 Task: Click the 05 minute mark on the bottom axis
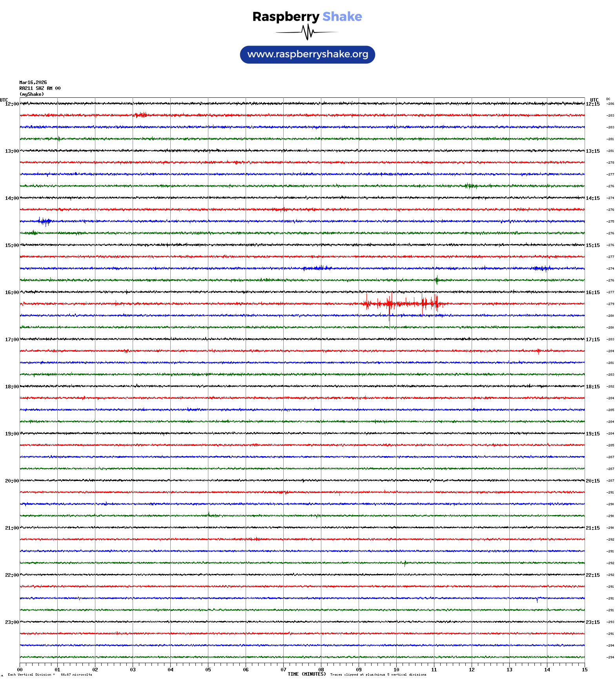[208, 670]
